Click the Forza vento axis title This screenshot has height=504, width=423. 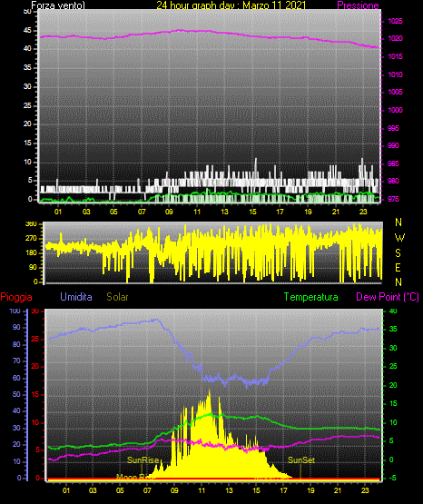[x=58, y=5]
